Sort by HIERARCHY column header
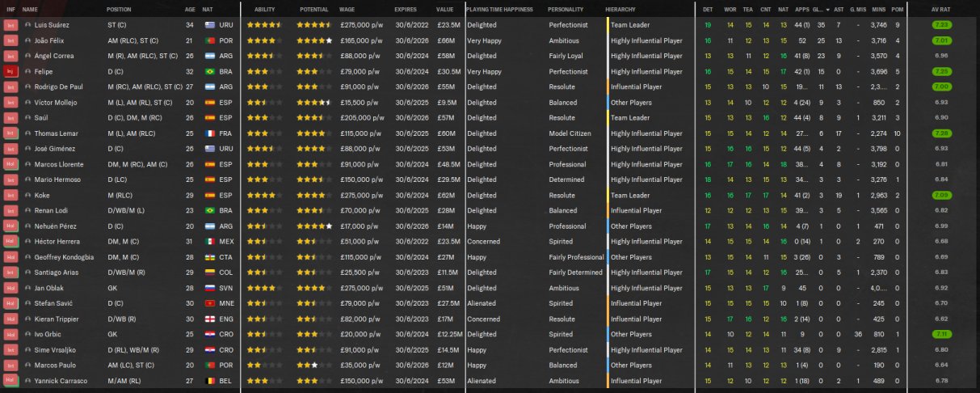Screen dimensions: 980x393 [620, 9]
